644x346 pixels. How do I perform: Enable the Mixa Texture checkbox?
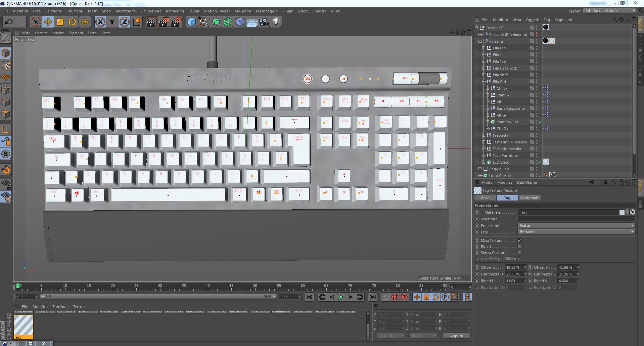click(519, 241)
